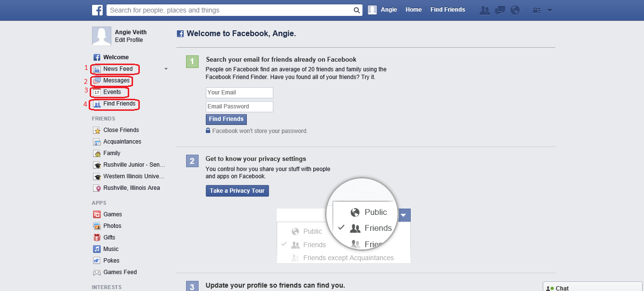Select News Feed in sidebar
The width and height of the screenshot is (644, 291).
(118, 69)
